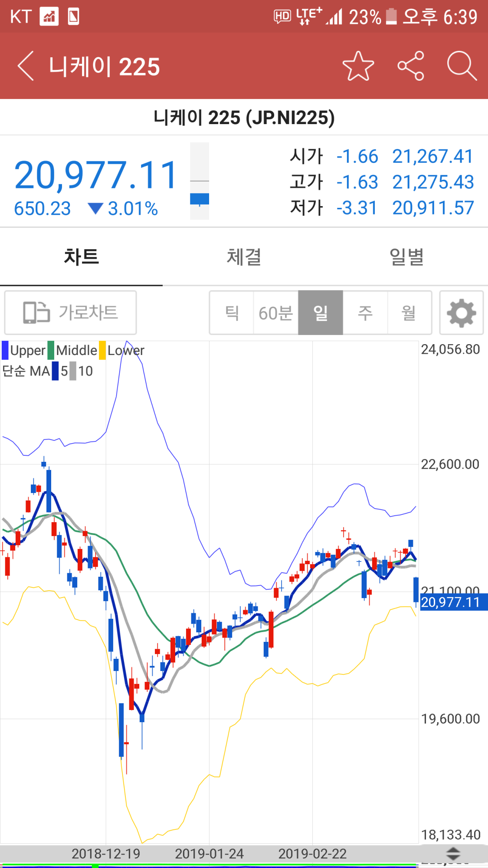Expand the bottom panel resize arrows
Image resolution: width=488 pixels, height=868 pixels.
click(453, 854)
